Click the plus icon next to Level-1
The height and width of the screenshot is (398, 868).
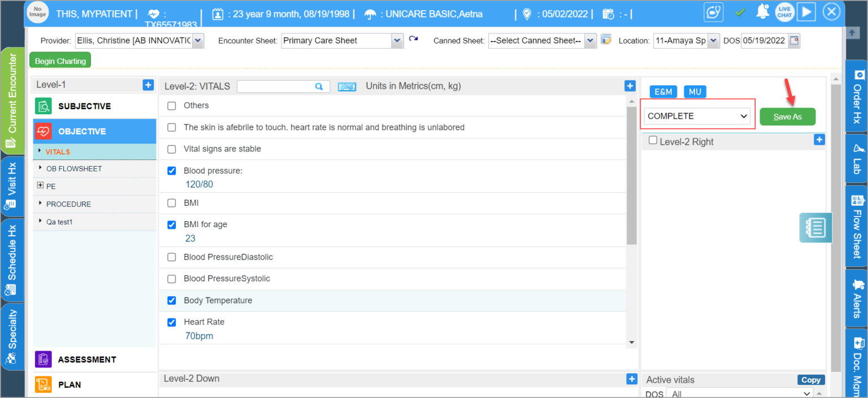click(148, 85)
